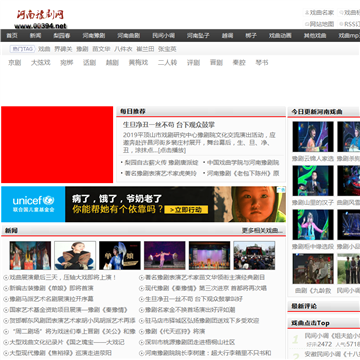Open the 晋剧 category link

coord(216,63)
